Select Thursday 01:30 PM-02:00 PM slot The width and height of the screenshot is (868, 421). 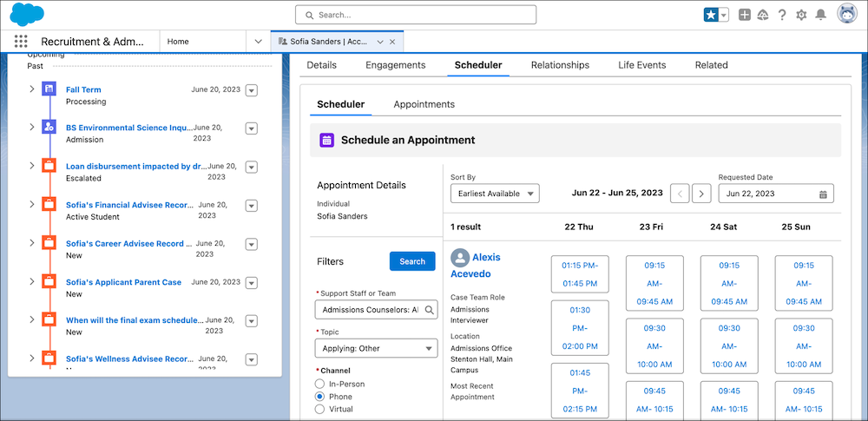click(x=580, y=328)
